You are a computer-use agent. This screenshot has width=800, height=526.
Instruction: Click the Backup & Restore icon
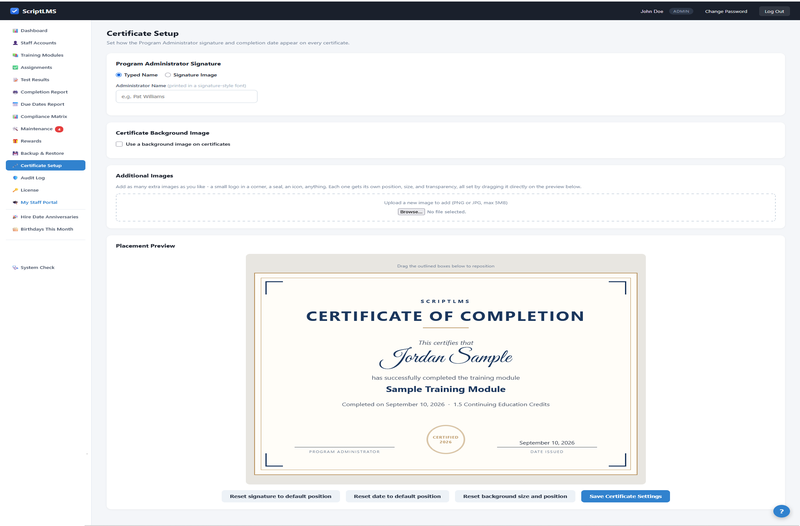tap(15, 153)
